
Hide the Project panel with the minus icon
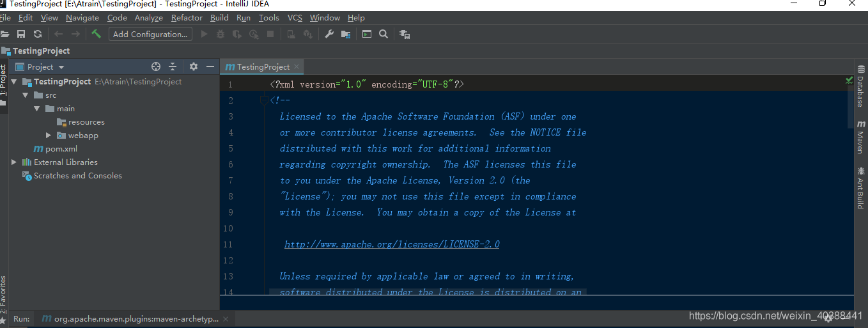pyautogui.click(x=210, y=66)
